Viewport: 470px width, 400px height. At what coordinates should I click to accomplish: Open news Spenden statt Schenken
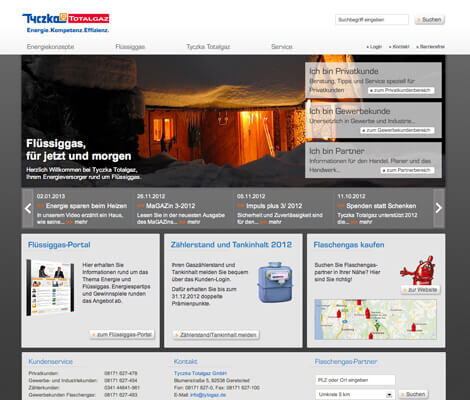coord(381,206)
